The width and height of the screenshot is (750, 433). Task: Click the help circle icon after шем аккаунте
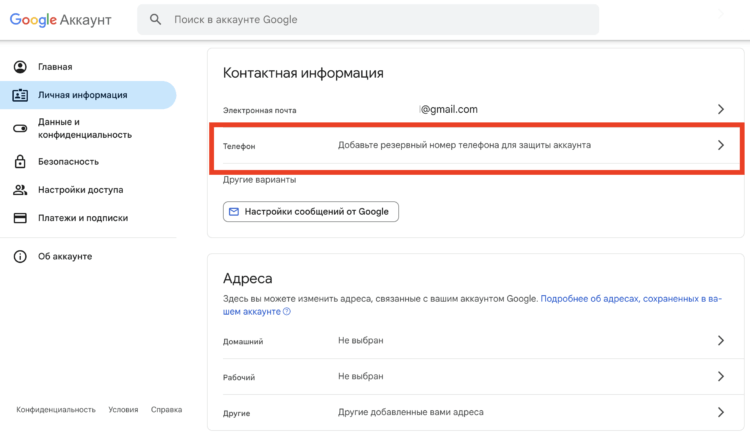click(x=287, y=311)
